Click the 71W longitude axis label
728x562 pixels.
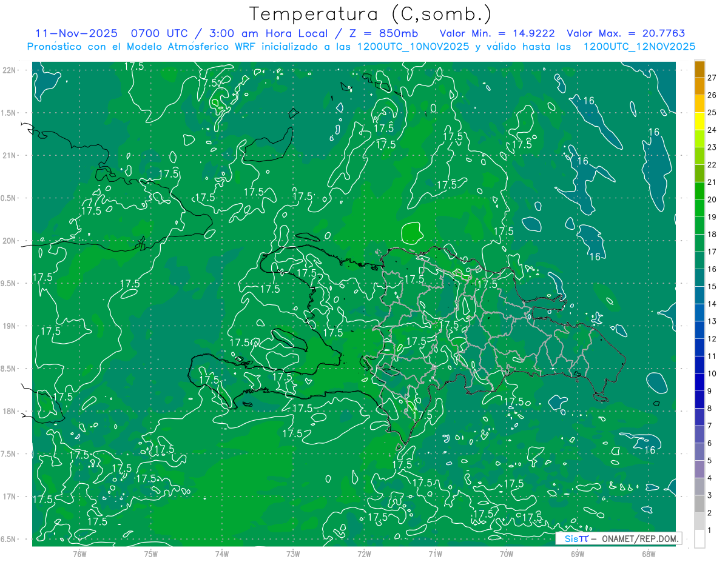(435, 554)
